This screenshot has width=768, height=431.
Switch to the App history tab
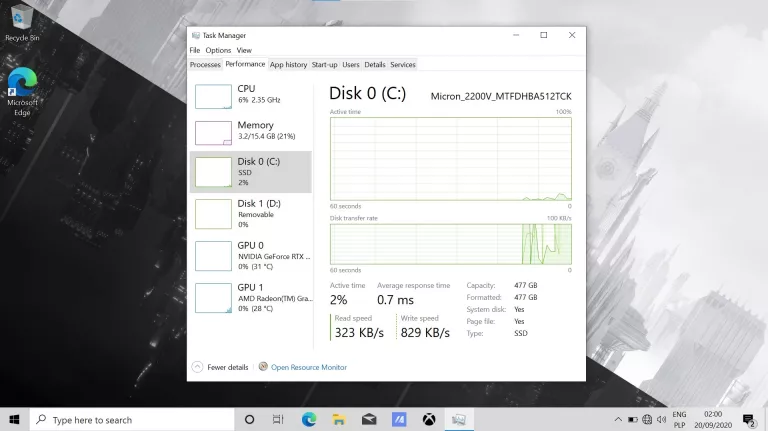(288, 65)
